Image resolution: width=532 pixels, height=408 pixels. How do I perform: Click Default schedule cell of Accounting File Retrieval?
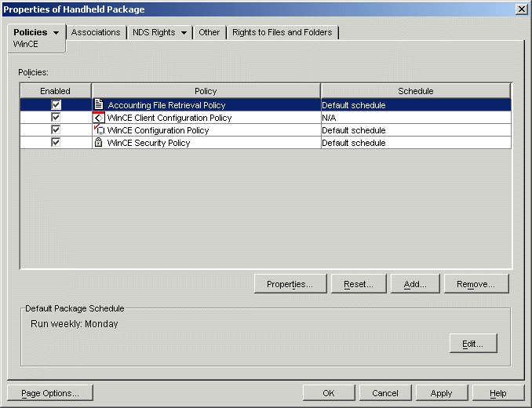point(416,105)
